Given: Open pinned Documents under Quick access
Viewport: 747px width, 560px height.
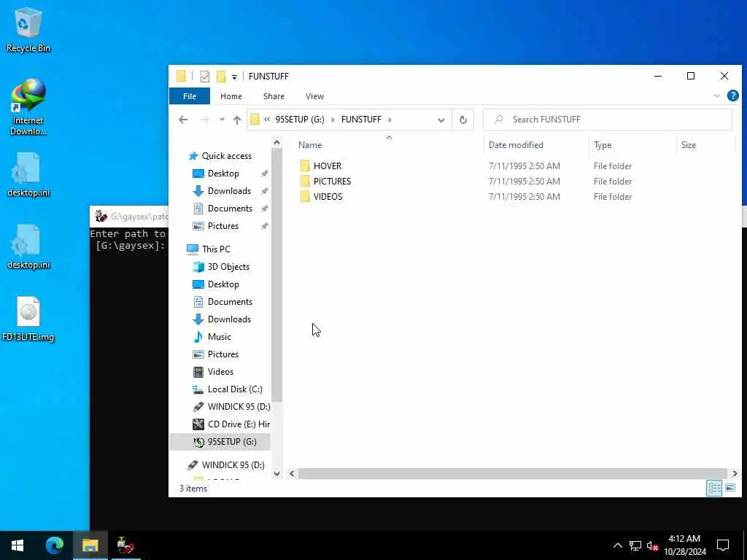Looking at the screenshot, I should (x=230, y=209).
